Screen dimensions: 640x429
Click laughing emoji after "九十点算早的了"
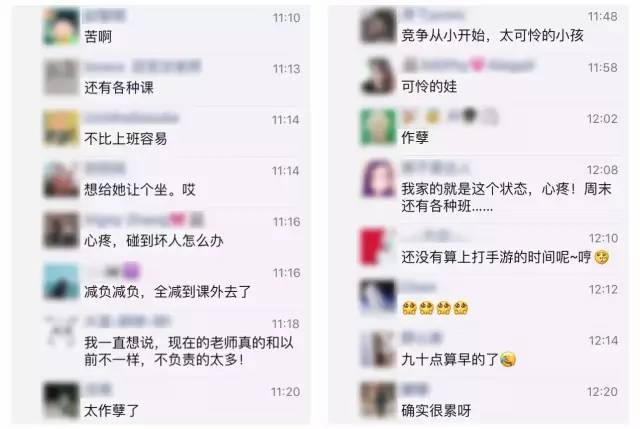(x=508, y=360)
